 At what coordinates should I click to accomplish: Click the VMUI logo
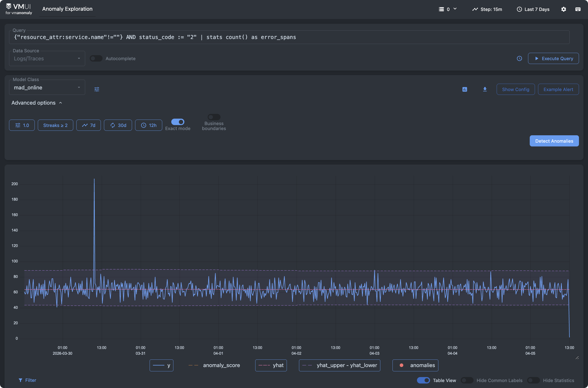pyautogui.click(x=19, y=9)
